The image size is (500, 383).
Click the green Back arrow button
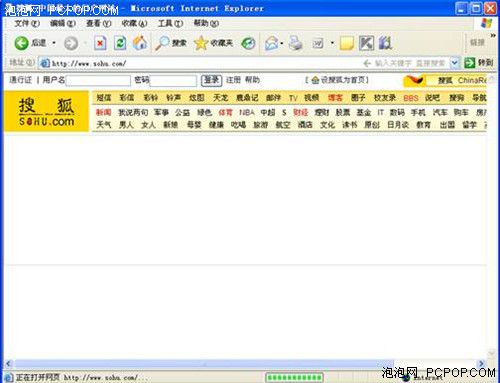(x=22, y=43)
